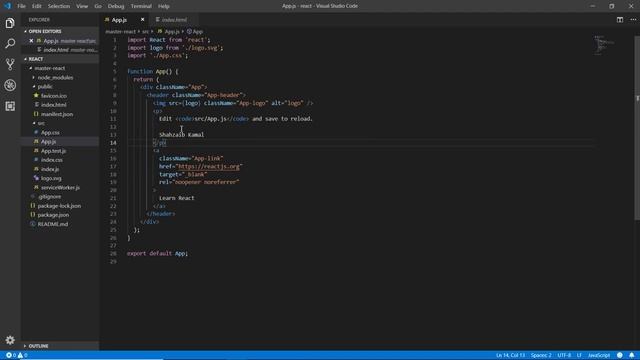Open the Manage gear menu
The width and height of the screenshot is (640, 360).
click(x=10, y=340)
